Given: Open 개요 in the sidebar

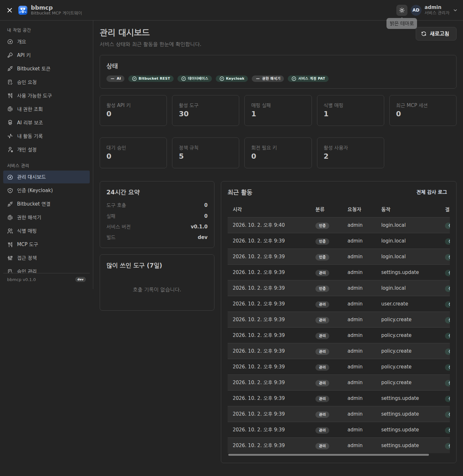Looking at the screenshot, I should pos(46,42).
